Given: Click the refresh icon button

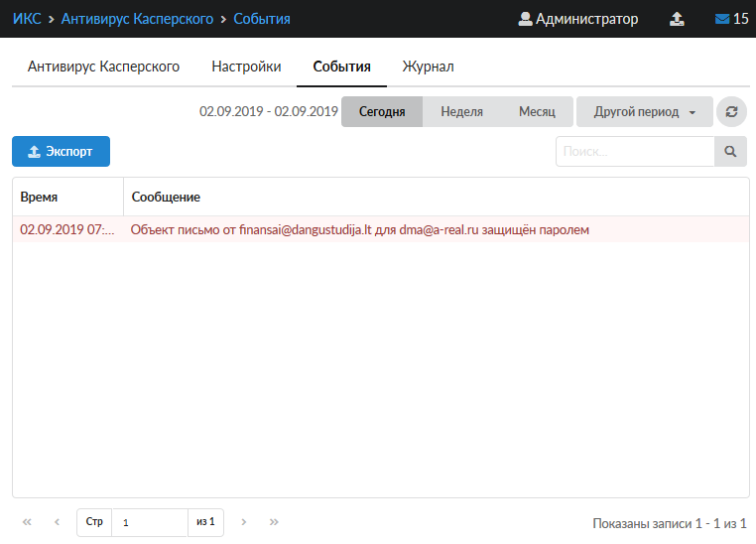Looking at the screenshot, I should coord(731,112).
